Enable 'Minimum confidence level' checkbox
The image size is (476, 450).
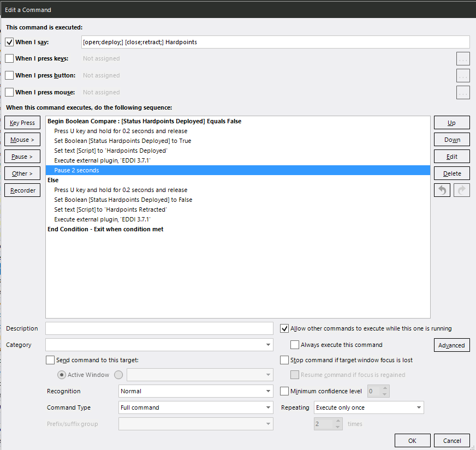coord(284,391)
